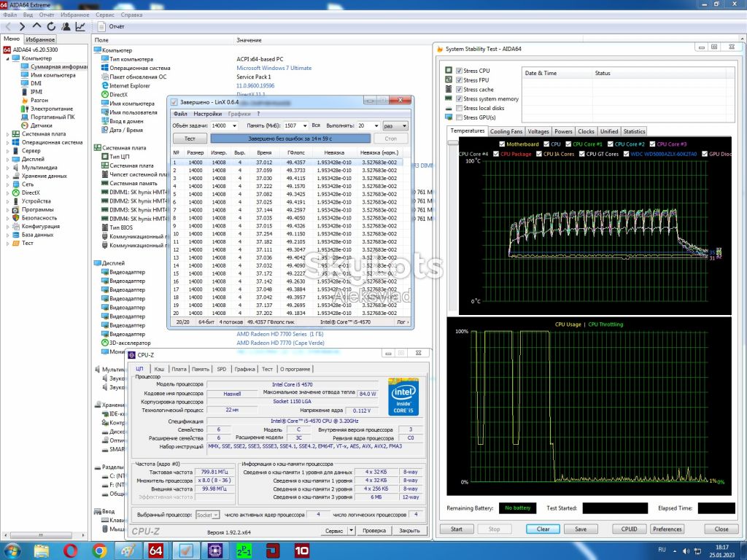Open the Socket selector dropdown in CPU-Z

point(208,515)
